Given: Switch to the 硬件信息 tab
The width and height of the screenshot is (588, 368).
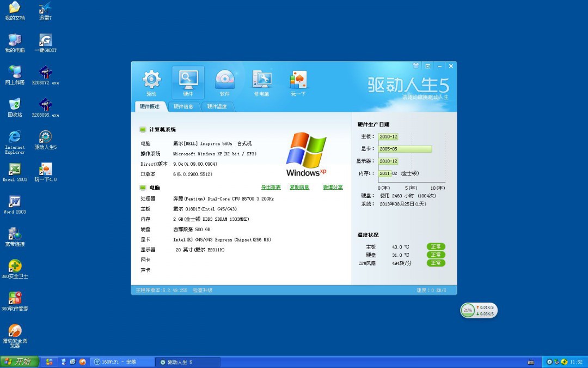Looking at the screenshot, I should pos(183,107).
